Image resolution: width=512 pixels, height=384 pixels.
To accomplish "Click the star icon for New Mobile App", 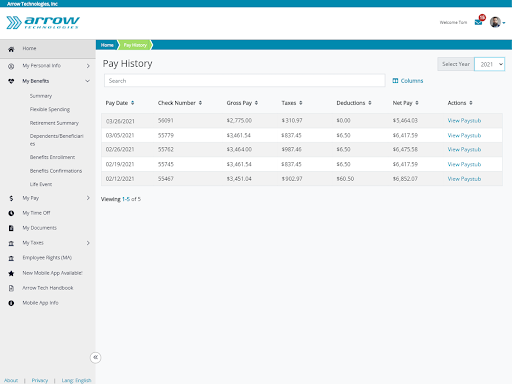I will click(x=11, y=273).
